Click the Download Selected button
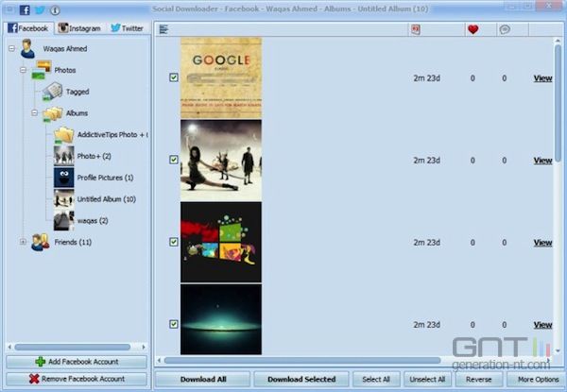Viewport: 567px width, 392px height. click(301, 380)
